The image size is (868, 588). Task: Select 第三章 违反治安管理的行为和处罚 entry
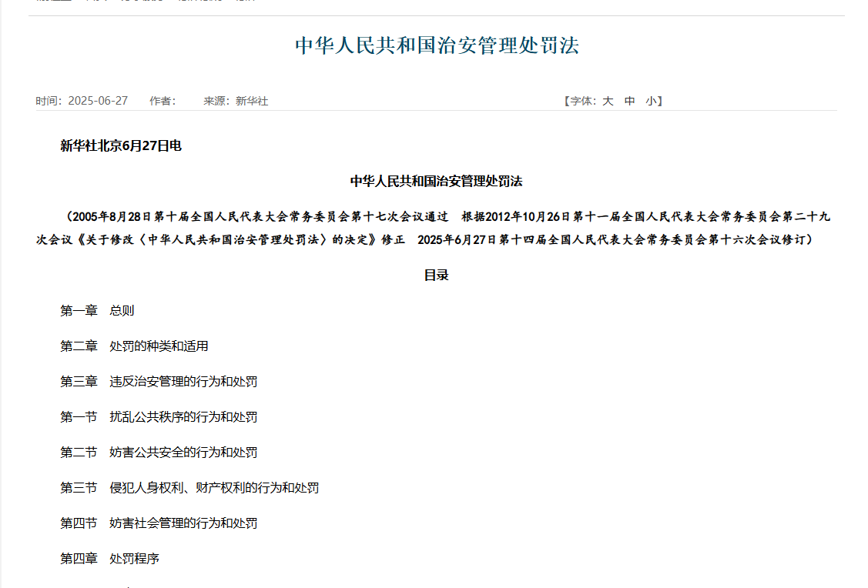pyautogui.click(x=159, y=382)
